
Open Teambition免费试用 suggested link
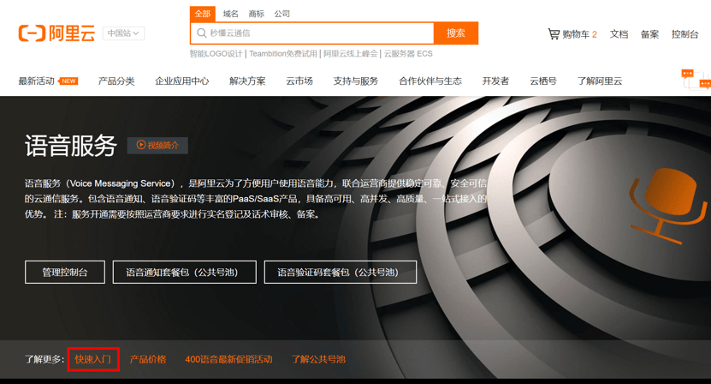283,53
